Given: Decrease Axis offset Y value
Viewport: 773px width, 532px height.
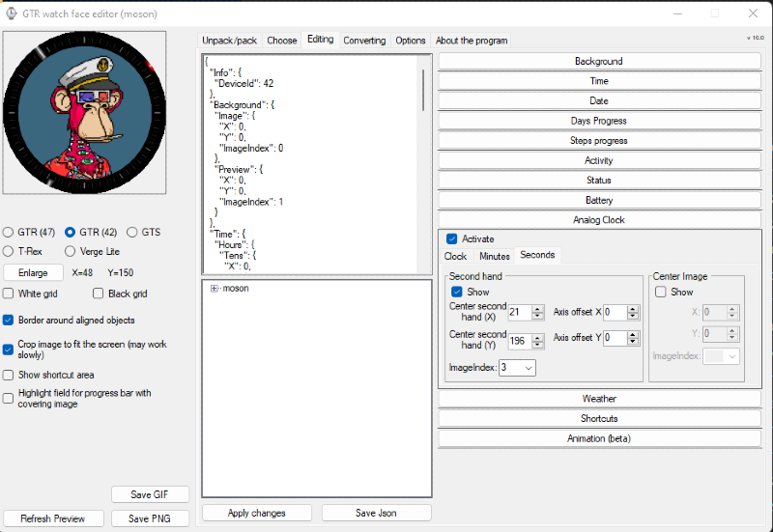Looking at the screenshot, I should [633, 342].
